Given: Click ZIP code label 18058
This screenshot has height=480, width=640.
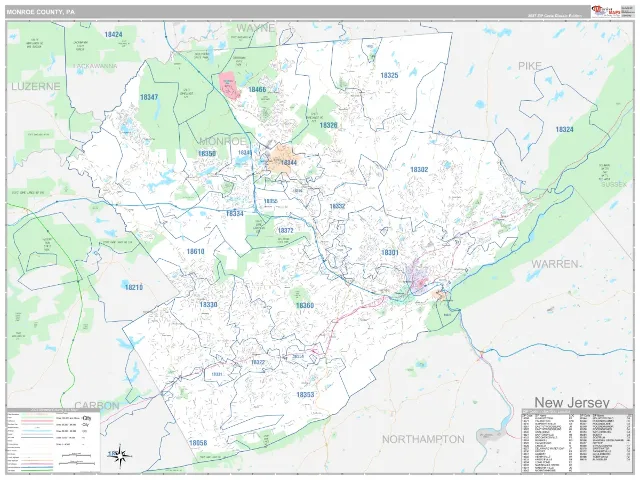Looking at the screenshot, I should (x=198, y=442).
